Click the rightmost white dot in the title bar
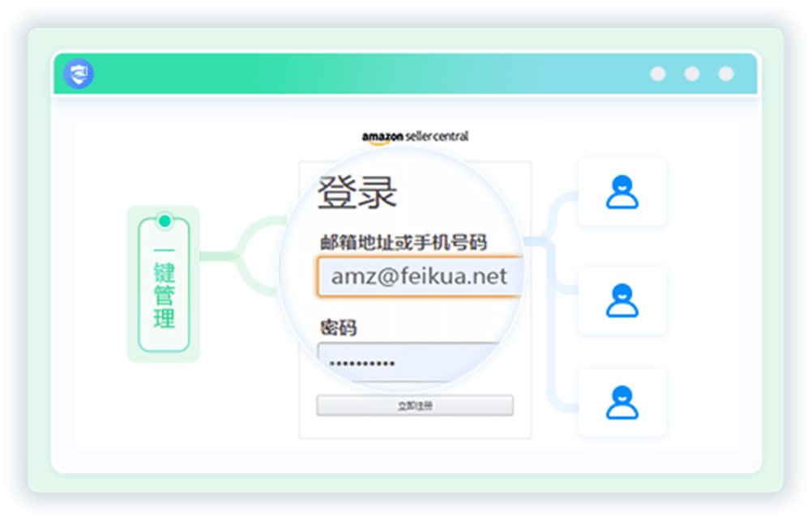 (x=726, y=74)
